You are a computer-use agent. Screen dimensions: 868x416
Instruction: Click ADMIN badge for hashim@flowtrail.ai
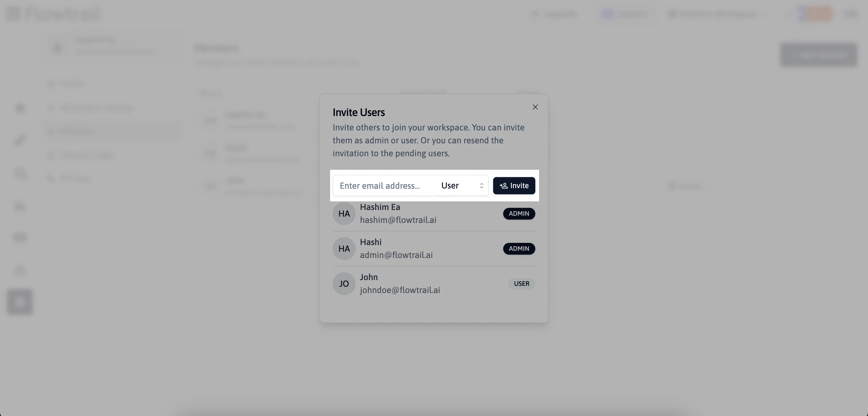point(519,213)
